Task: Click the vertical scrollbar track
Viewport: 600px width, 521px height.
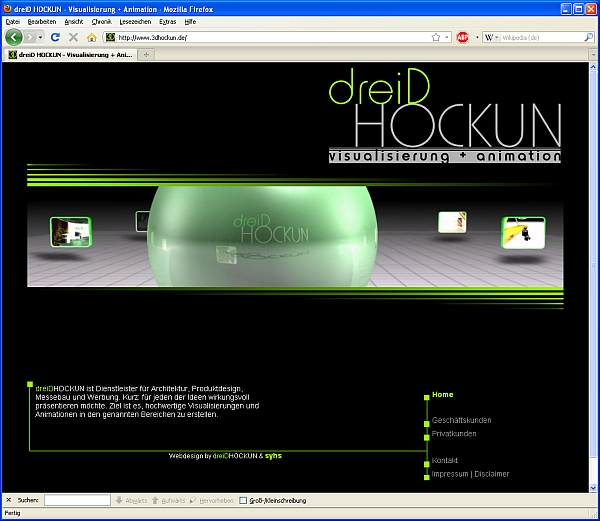Action: 593,471
